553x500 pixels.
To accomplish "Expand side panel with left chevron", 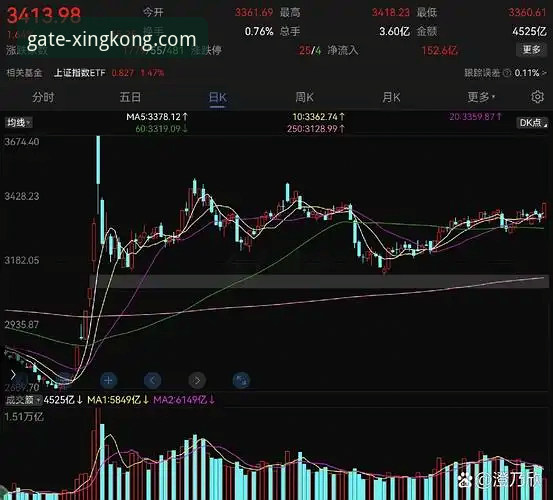I will coord(13,375).
